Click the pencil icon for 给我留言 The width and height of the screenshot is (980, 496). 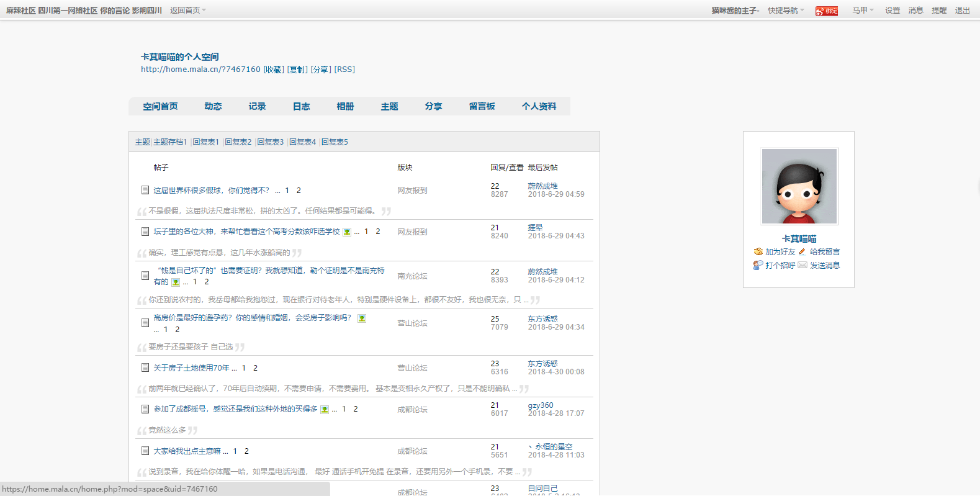pos(802,251)
